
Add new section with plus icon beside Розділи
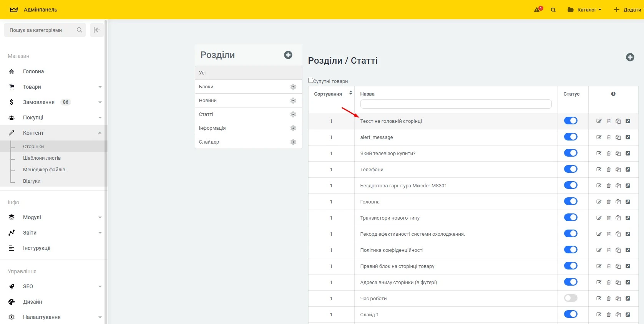click(288, 55)
